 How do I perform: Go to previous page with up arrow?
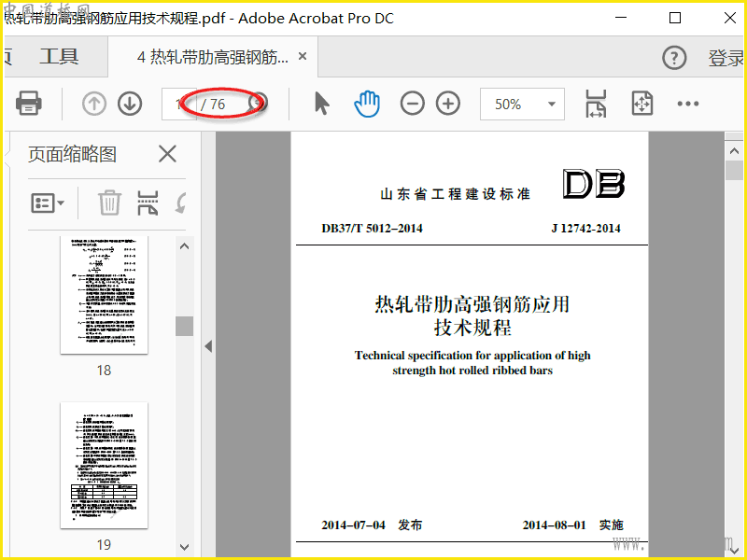pos(94,104)
